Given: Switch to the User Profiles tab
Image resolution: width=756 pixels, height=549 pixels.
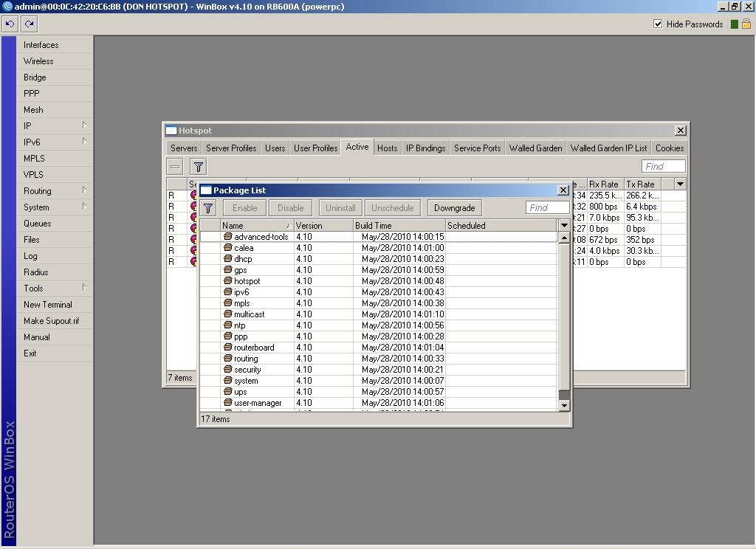Looking at the screenshot, I should [x=315, y=148].
